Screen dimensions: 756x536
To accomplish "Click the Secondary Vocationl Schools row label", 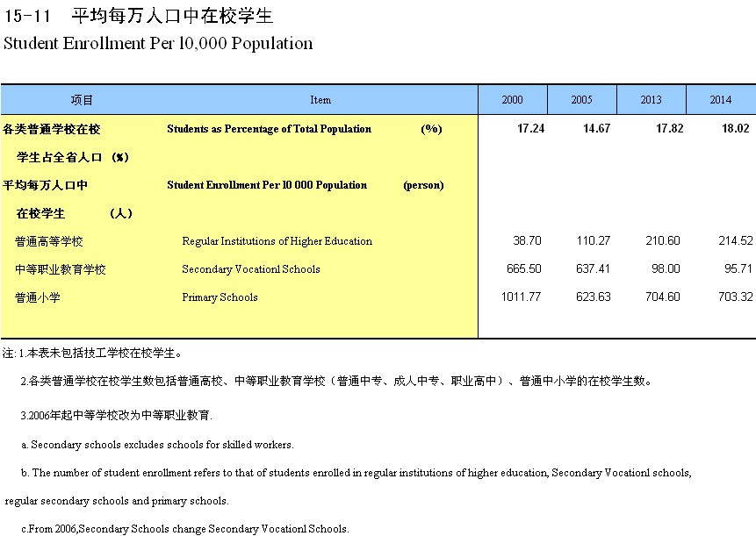I will point(250,269).
